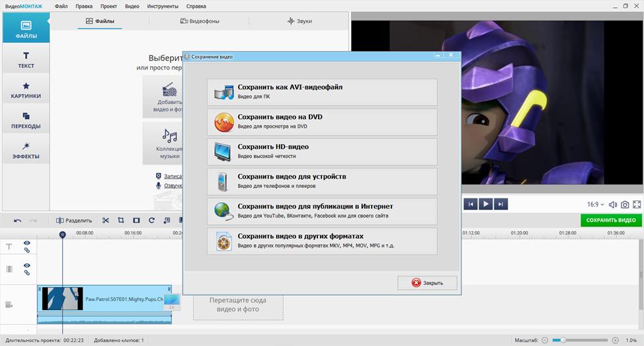Play the video preview
644x346 pixels.
pos(485,204)
